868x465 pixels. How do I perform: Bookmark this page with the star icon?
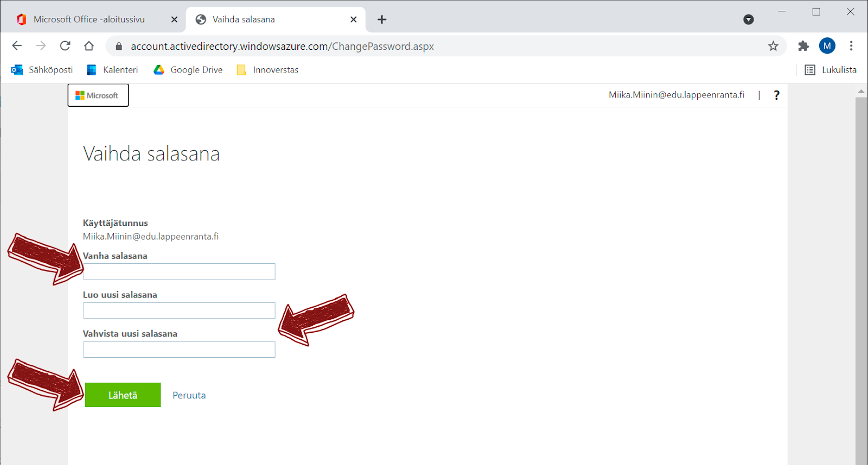[773, 46]
